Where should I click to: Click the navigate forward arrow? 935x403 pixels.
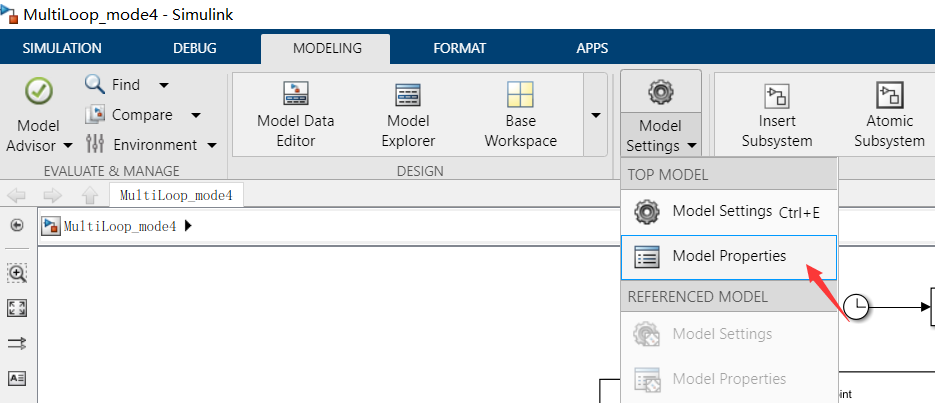(52, 195)
